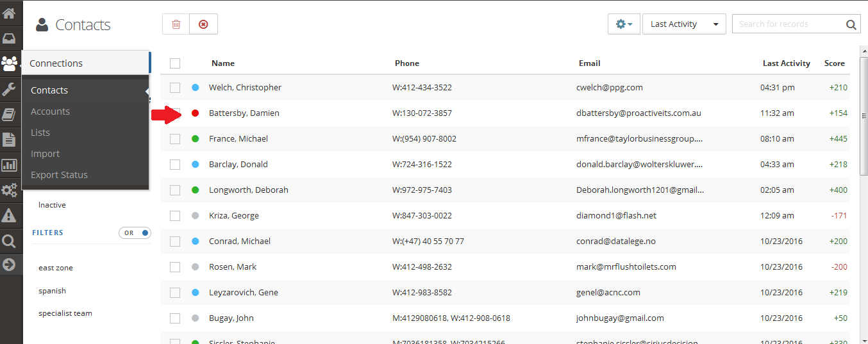Click the trash delete button
This screenshot has height=344, width=868.
(176, 24)
